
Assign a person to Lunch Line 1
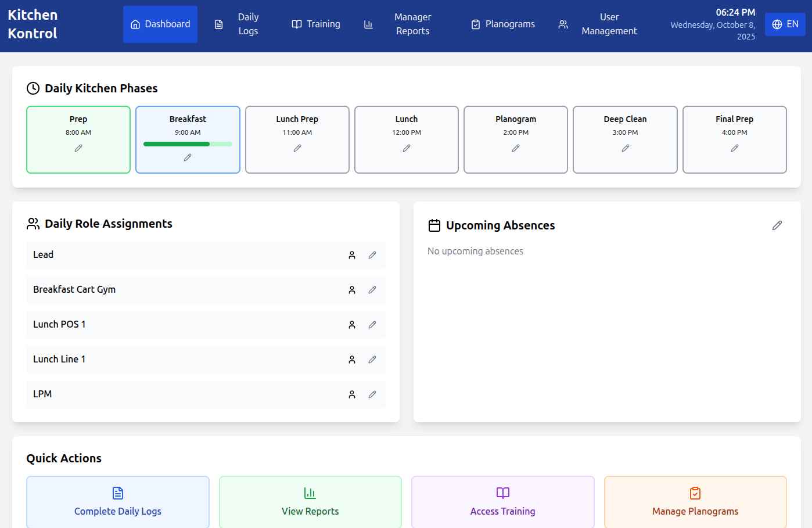352,360
